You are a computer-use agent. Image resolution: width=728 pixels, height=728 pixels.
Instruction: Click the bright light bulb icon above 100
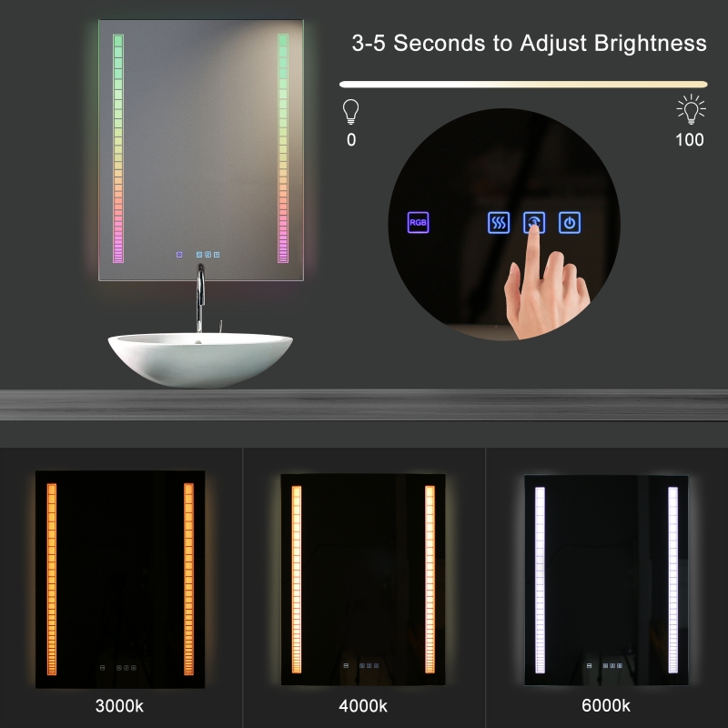[x=691, y=109]
